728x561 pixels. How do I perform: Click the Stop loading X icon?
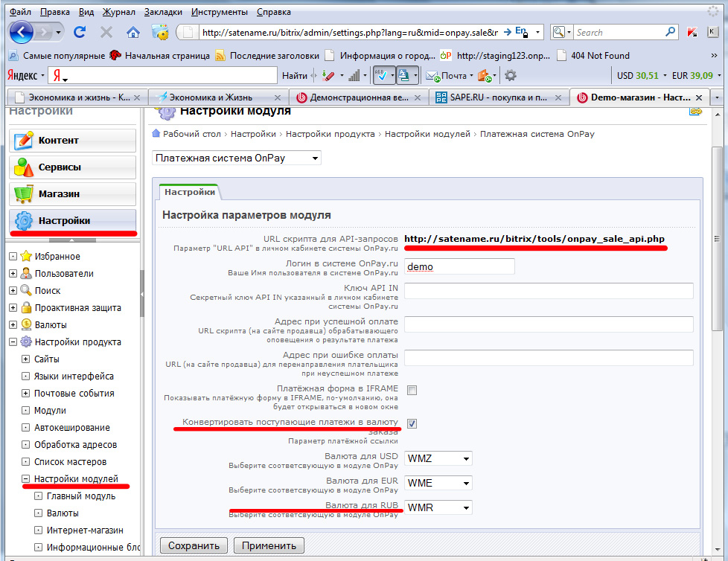pos(106,32)
